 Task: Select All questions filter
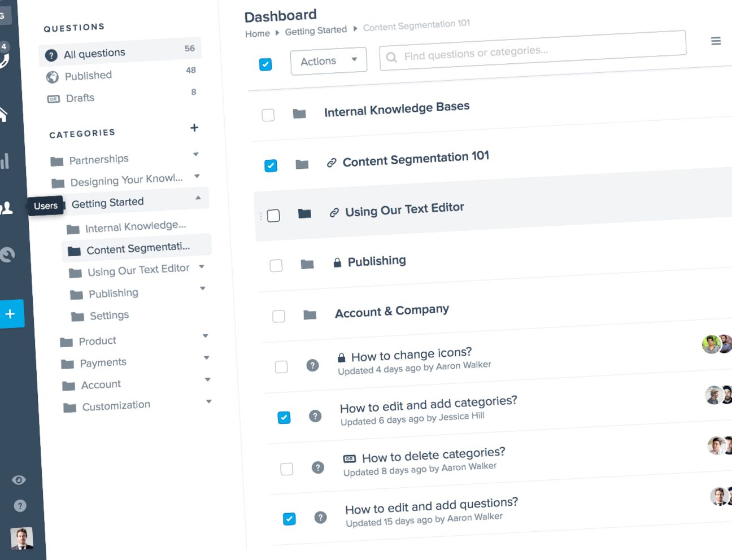coord(120,53)
